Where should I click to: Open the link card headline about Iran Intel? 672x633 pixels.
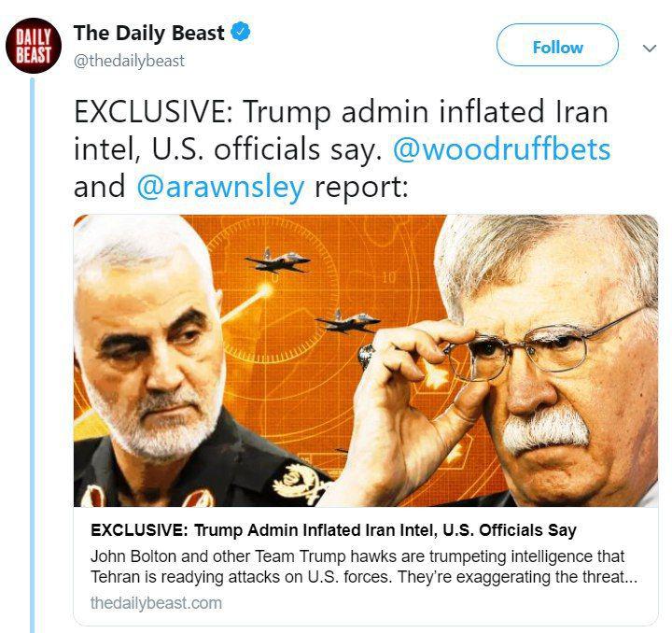[x=333, y=530]
